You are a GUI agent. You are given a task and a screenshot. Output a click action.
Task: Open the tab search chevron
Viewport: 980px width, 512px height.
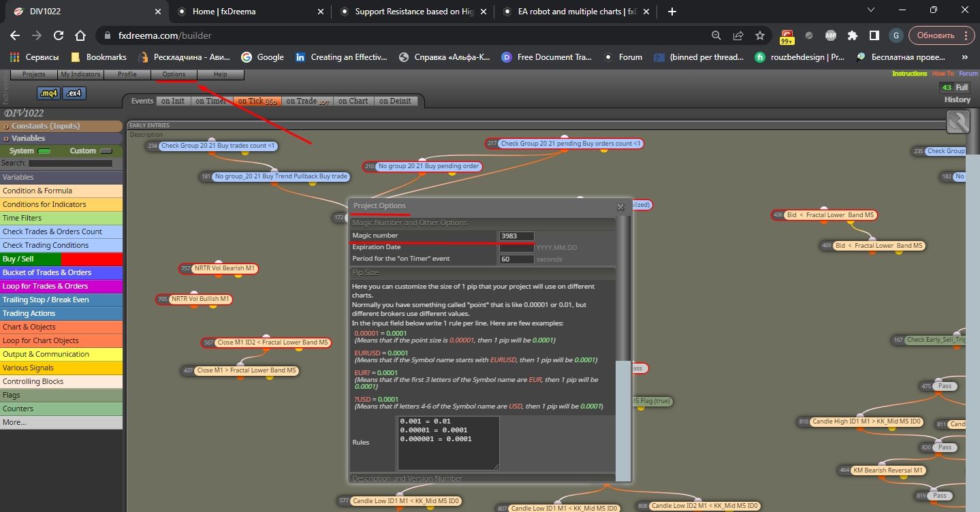pos(872,10)
